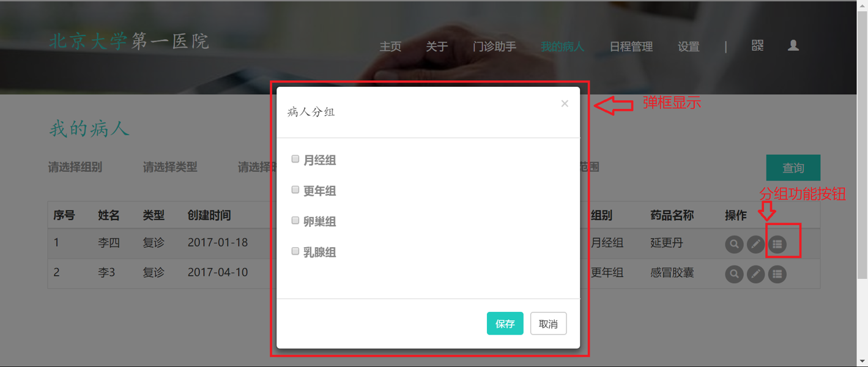Click the 保存 button
This screenshot has height=367, width=868.
pyautogui.click(x=505, y=324)
